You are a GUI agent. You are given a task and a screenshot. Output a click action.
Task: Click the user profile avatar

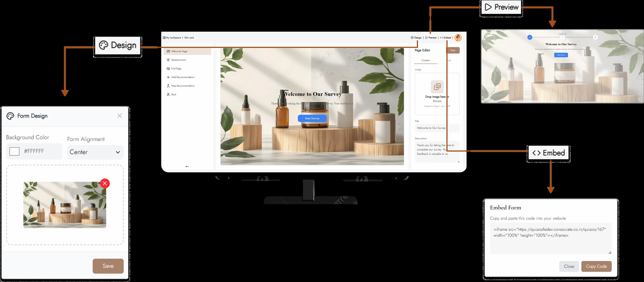coord(458,38)
